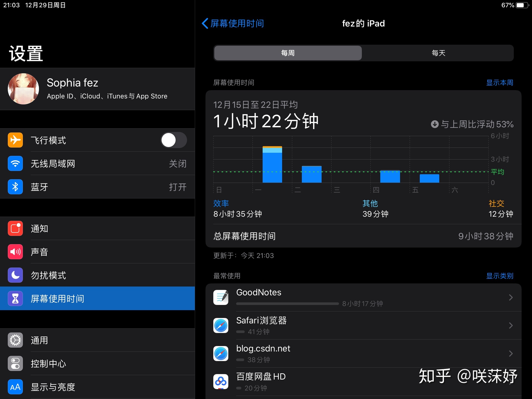Screen dimensions: 532x399
Task: Tap the Tuesday (二) usage bar
Action: click(x=312, y=174)
